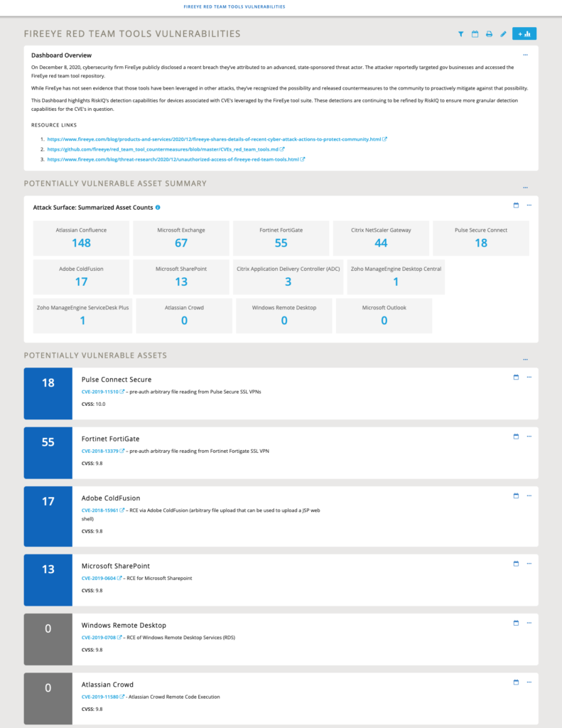
Task: Select the Microsoft Exchange 67 tile
Action: point(181,238)
